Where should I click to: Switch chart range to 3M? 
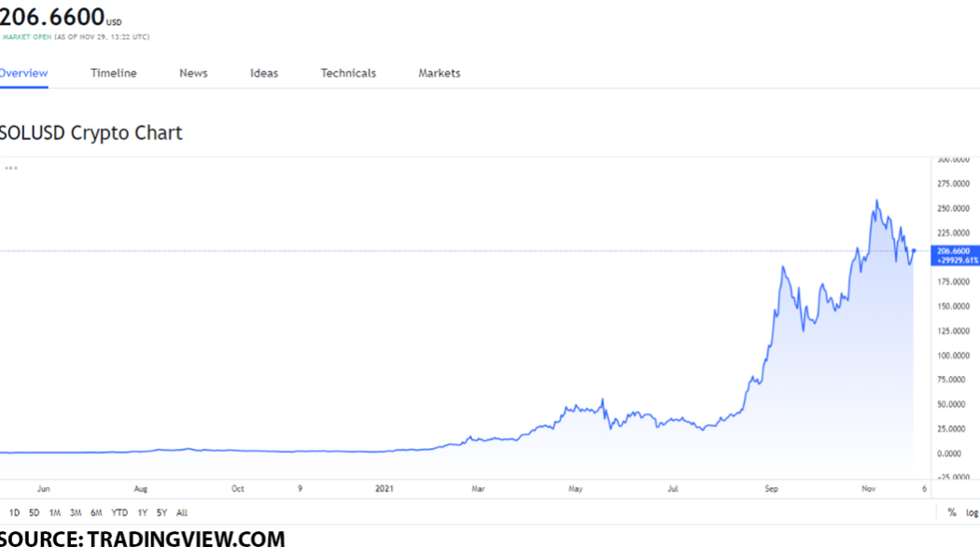click(x=74, y=512)
